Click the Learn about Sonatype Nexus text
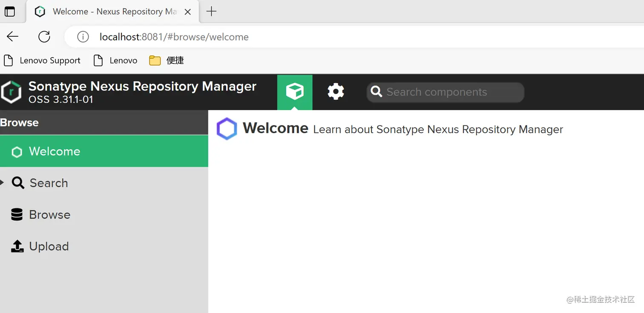The height and width of the screenshot is (313, 644). coord(438,129)
